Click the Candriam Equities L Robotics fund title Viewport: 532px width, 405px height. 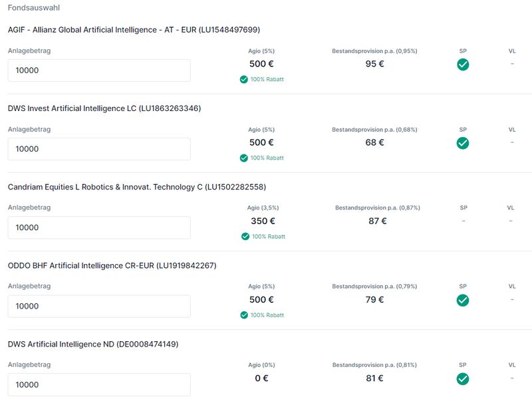[x=137, y=187]
